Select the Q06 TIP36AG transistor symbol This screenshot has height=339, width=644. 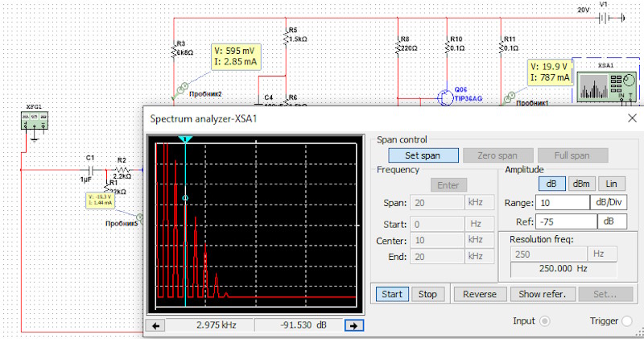(445, 97)
